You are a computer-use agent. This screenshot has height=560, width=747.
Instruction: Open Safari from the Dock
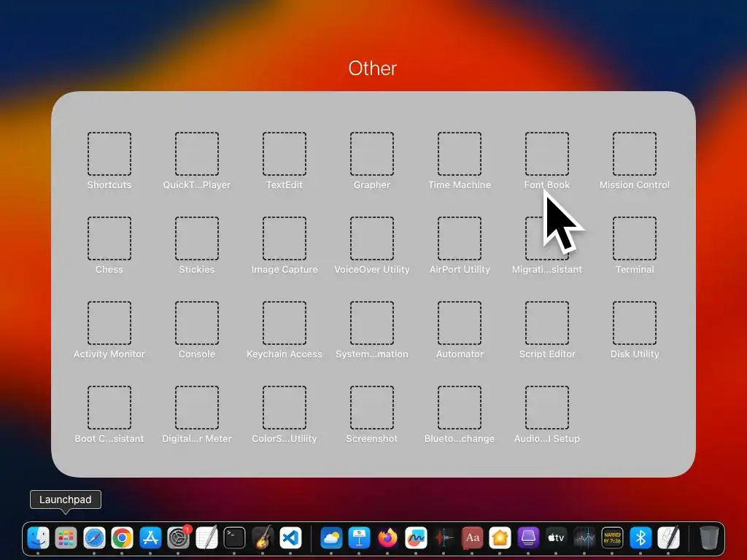(94, 538)
